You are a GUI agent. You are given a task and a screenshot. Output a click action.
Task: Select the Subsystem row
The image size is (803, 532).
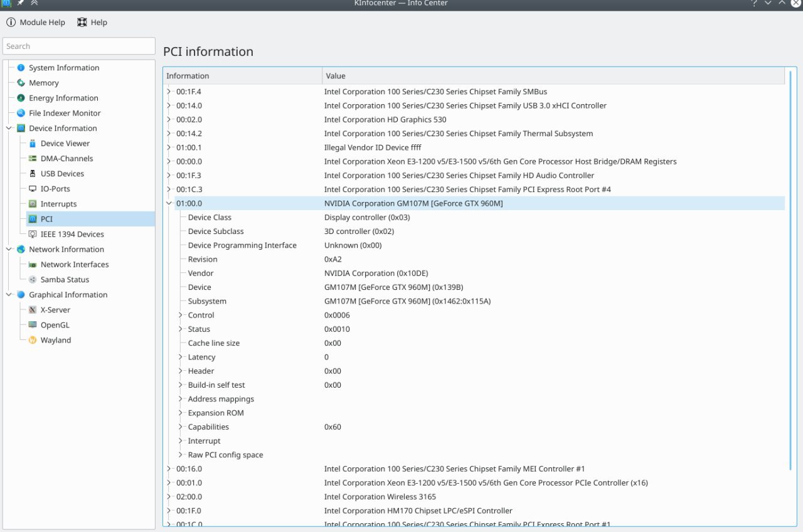pos(474,301)
